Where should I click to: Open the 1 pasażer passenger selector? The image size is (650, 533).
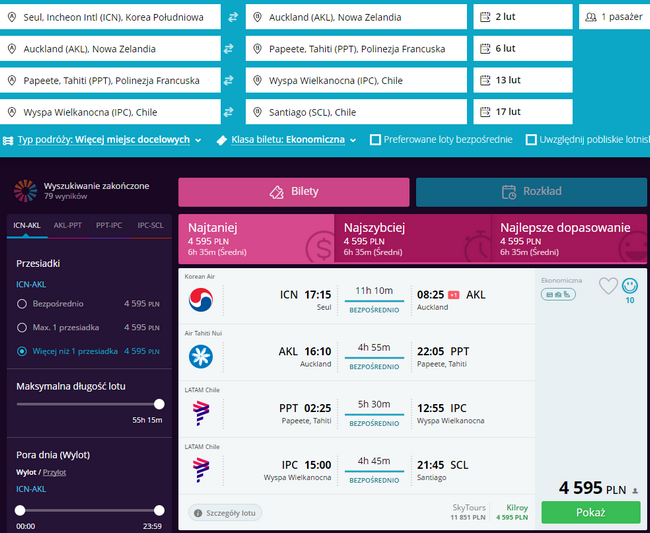click(x=614, y=17)
